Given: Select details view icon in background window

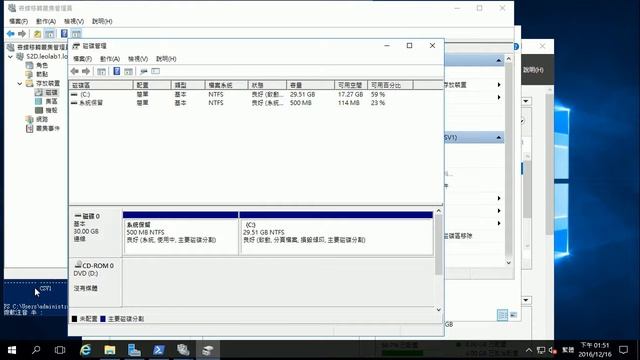Looking at the screenshot, I should coord(502,315).
